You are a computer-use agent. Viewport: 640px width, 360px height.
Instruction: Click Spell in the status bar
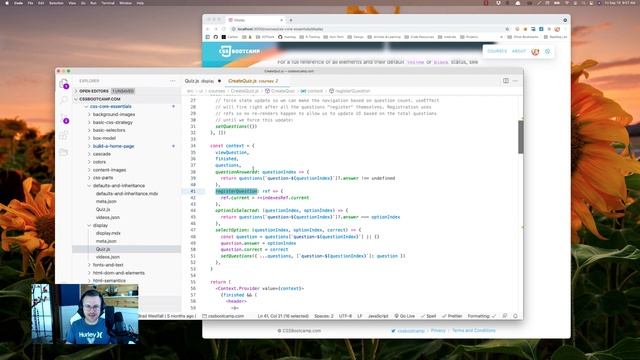pyautogui.click(x=429, y=316)
